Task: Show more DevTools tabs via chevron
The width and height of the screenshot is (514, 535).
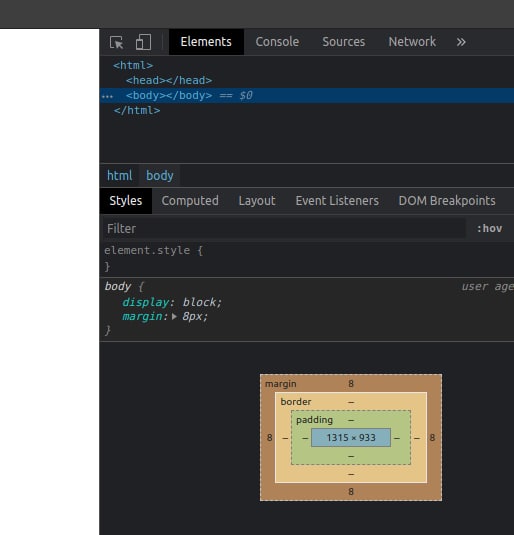Action: (x=461, y=42)
